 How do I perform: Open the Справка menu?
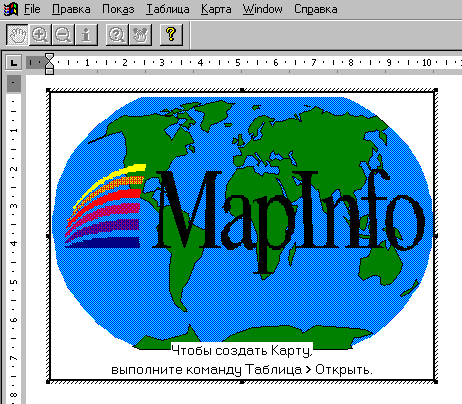click(316, 9)
